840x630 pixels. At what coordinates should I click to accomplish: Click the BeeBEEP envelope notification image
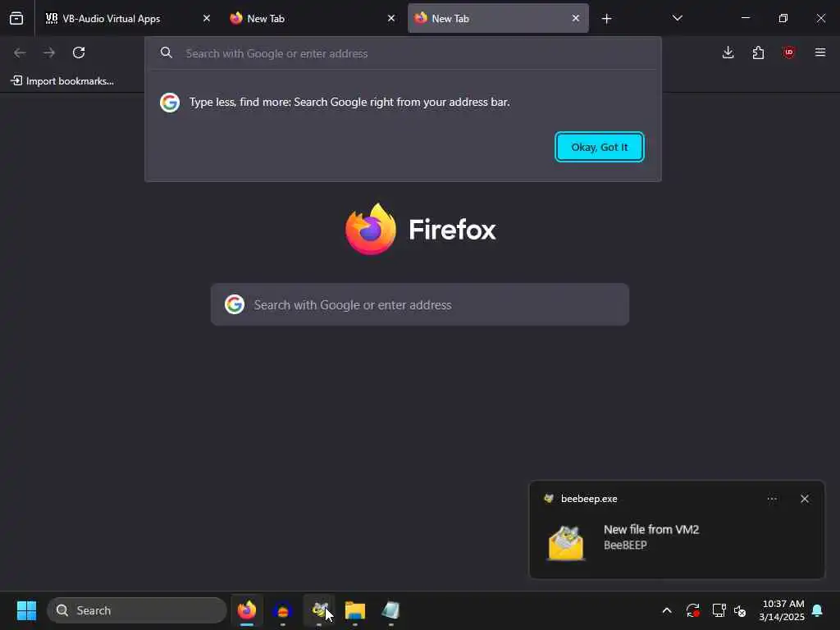pos(566,543)
